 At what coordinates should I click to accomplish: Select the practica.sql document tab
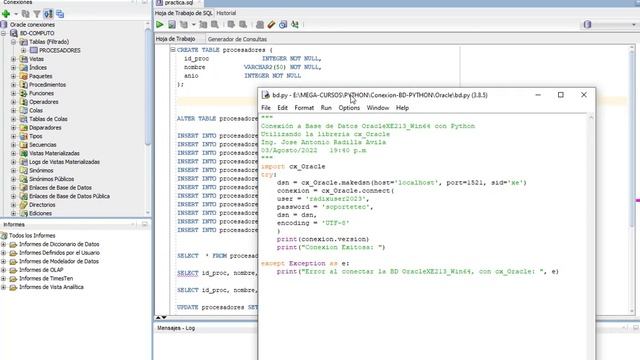pyautogui.click(x=179, y=2)
